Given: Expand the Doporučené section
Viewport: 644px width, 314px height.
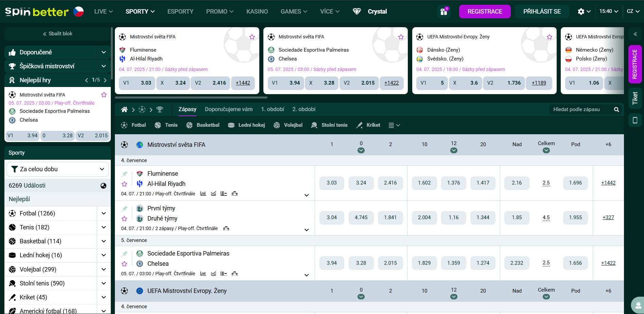Looking at the screenshot, I should click(x=104, y=52).
